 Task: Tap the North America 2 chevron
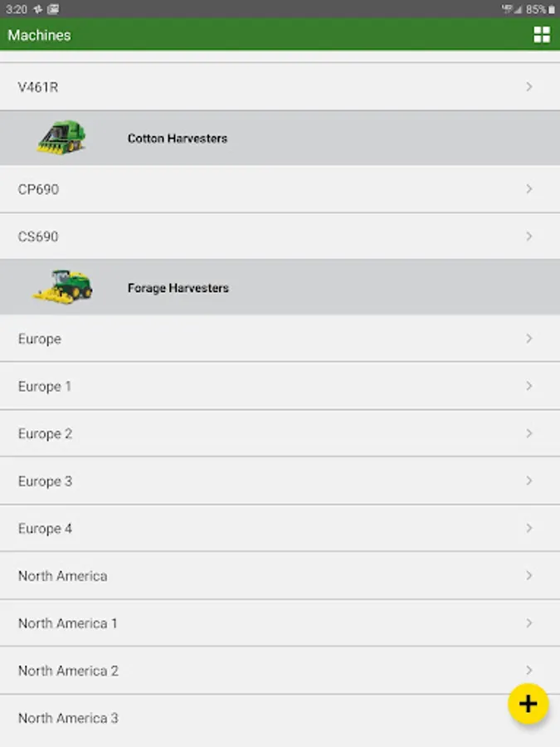(529, 669)
